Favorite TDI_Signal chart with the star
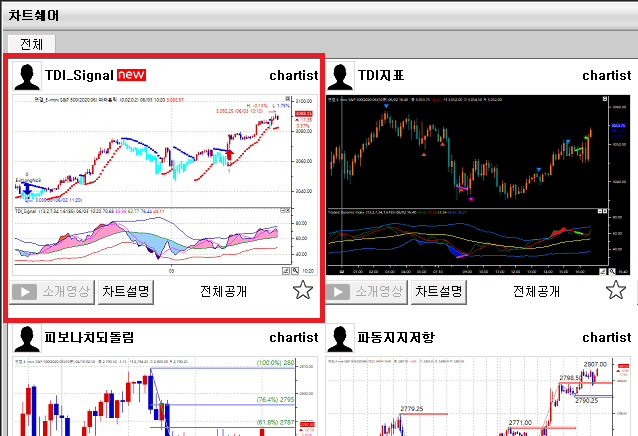Viewport: 638px width, 436px height. coord(303,291)
